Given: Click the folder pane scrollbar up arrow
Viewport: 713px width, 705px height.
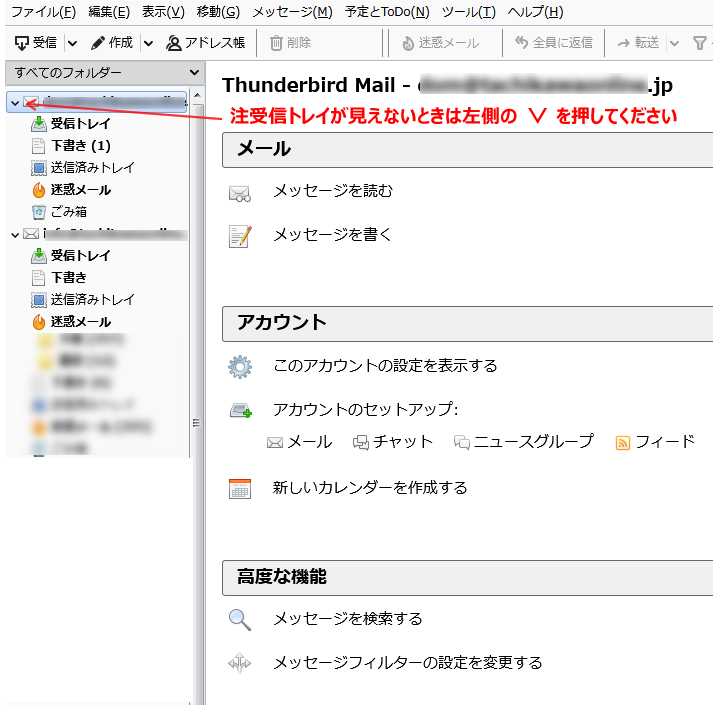Looking at the screenshot, I should [x=197, y=95].
